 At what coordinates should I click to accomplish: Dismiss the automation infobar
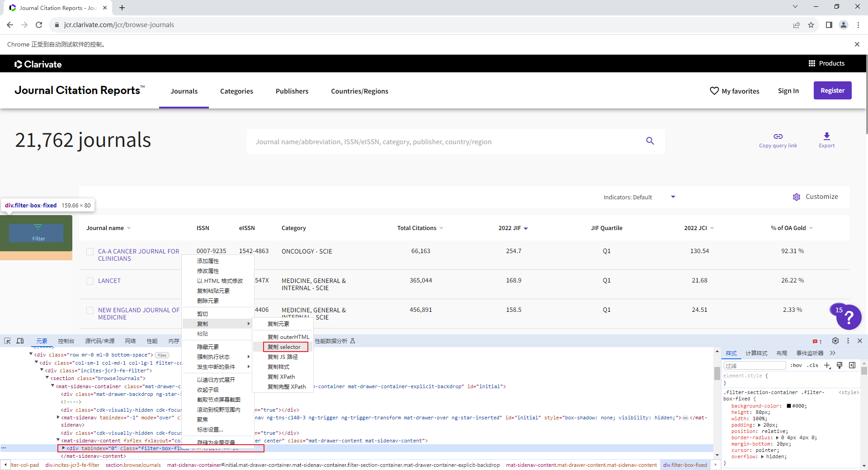857,44
